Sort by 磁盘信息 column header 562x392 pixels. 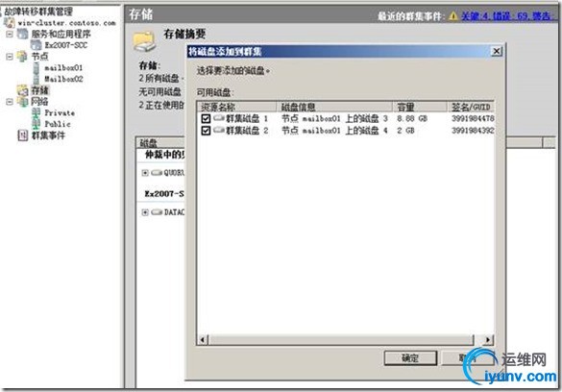pyautogui.click(x=334, y=107)
